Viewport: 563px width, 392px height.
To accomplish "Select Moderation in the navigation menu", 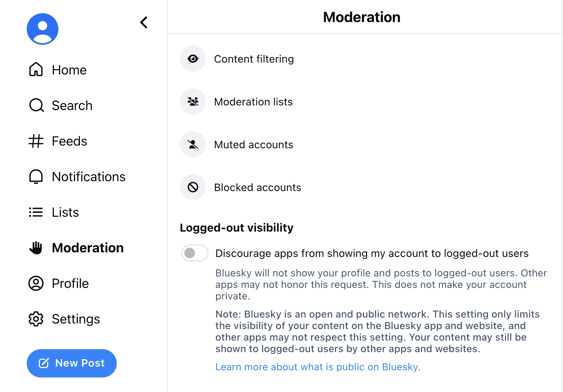I will click(87, 248).
